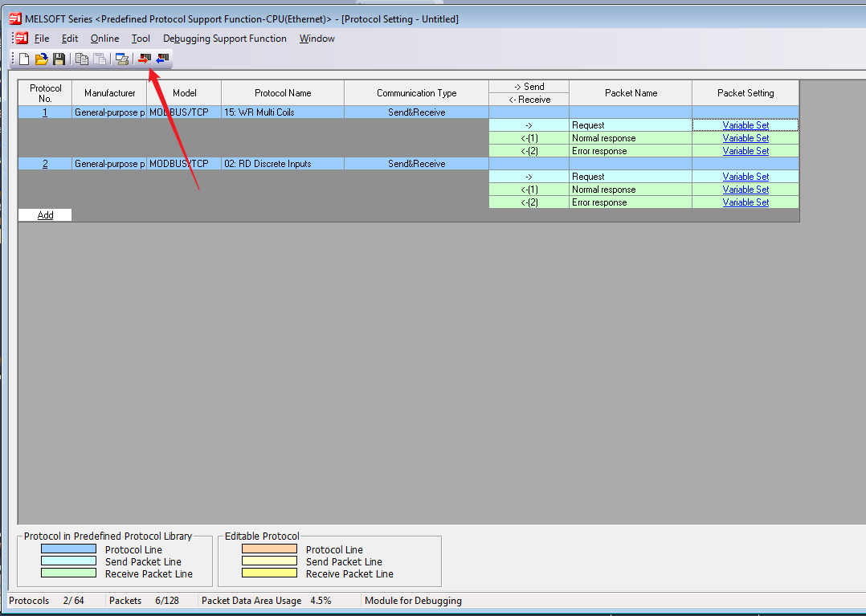This screenshot has height=616, width=866.
Task: Open the File menu
Action: pos(42,39)
